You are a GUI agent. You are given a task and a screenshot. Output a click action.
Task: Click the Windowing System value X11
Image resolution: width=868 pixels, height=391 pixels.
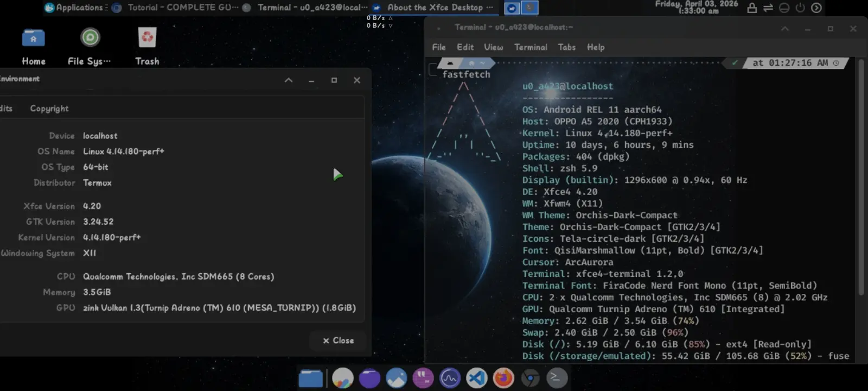tap(90, 253)
